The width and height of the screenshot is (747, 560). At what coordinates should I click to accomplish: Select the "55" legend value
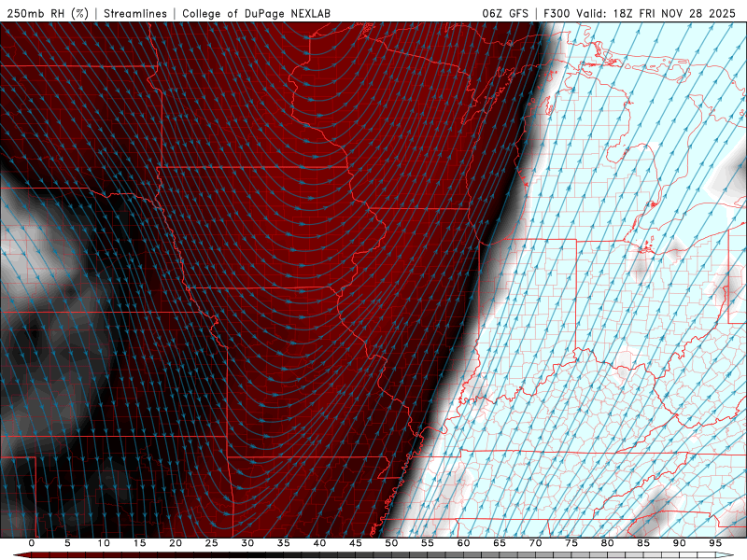(x=428, y=543)
